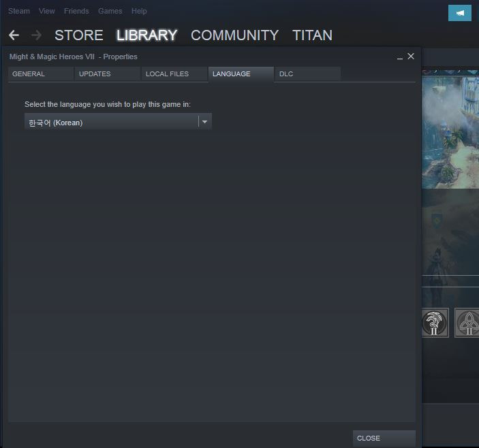479x448 pixels.
Task: Click the back arrow navigation icon
Action: [x=14, y=35]
